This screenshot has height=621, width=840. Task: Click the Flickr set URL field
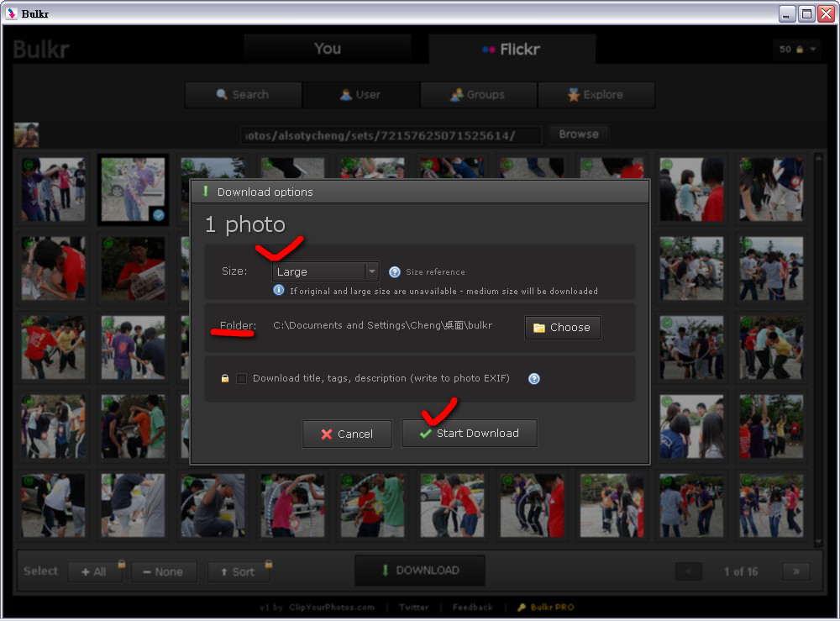tap(391, 135)
